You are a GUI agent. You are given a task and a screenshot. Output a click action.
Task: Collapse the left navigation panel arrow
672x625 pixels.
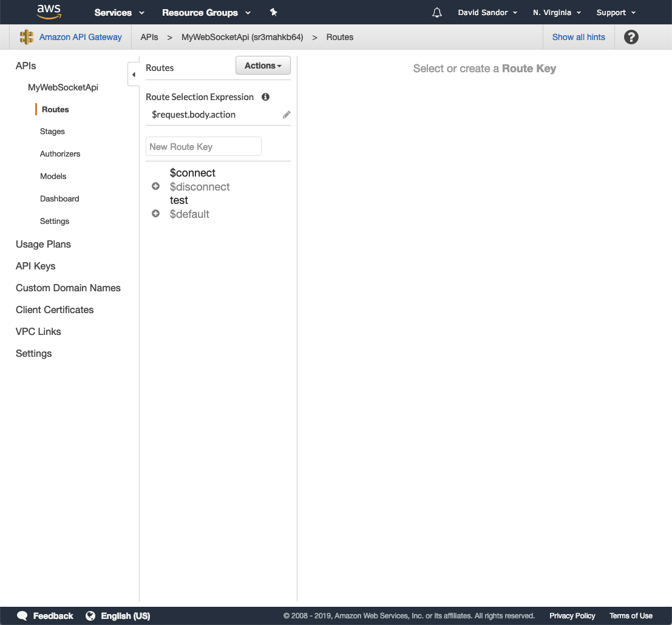click(x=134, y=75)
